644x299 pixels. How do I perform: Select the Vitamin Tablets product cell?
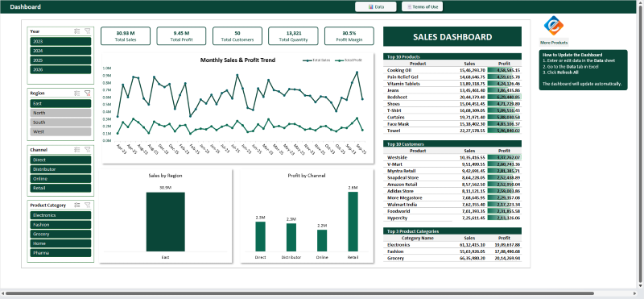tap(418, 84)
